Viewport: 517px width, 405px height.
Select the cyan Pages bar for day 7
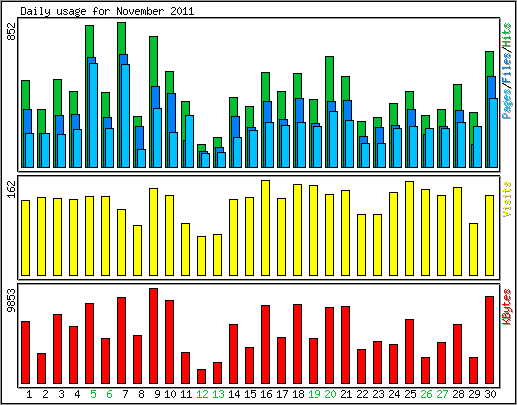(x=126, y=116)
